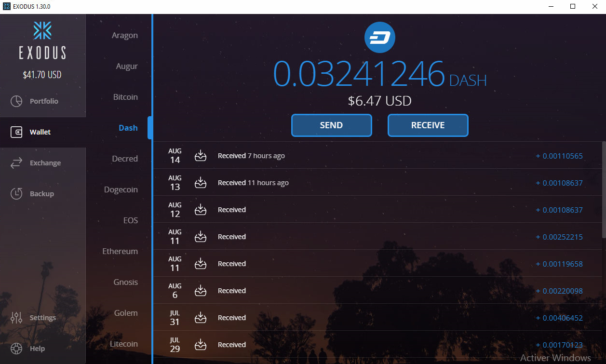Select Litecoin in the asset list
The image size is (606, 364).
click(x=124, y=344)
